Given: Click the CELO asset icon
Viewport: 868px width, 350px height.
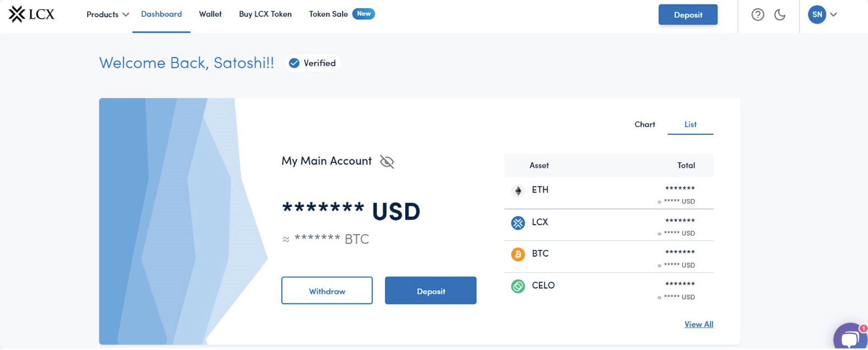Looking at the screenshot, I should 518,286.
